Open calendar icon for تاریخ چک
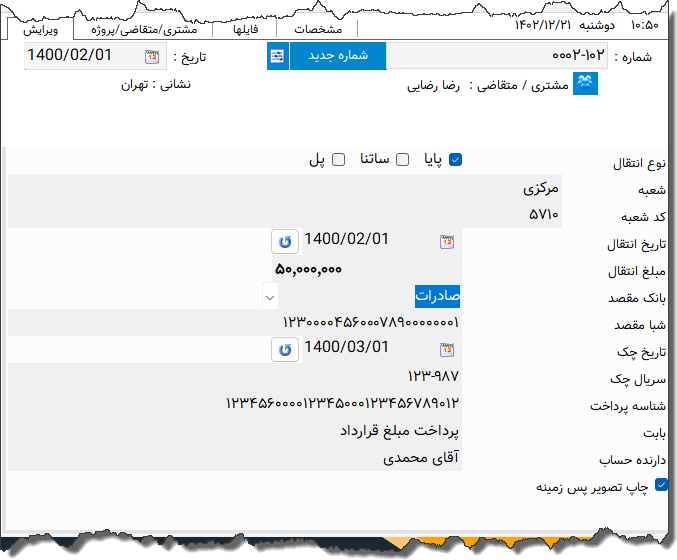The image size is (677, 560). pyautogui.click(x=447, y=350)
